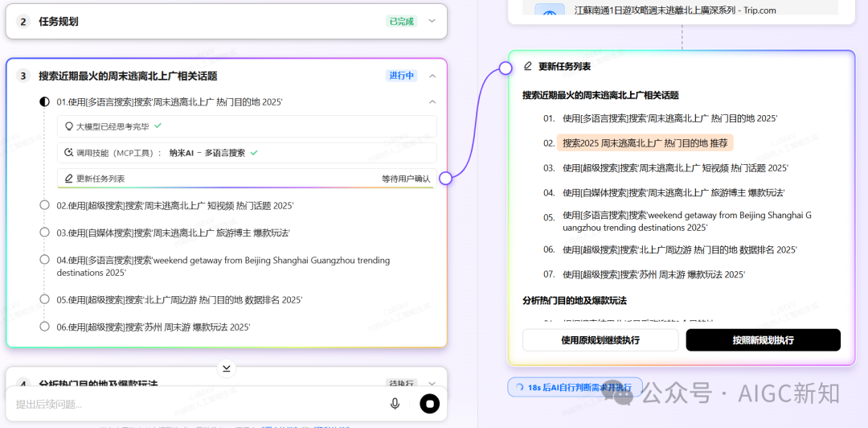Image resolution: width=868 pixels, height=428 pixels.
Task: Click the green check beside 大模型已经思考完毕
Action: coord(158,126)
